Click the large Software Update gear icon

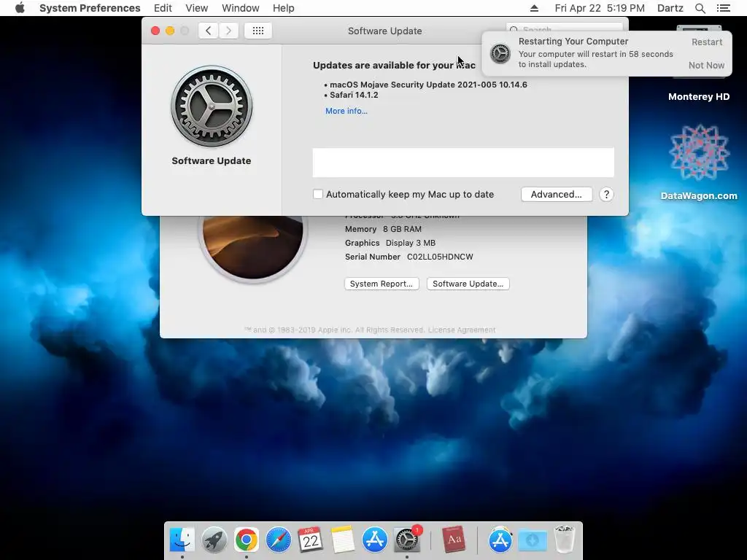click(x=212, y=106)
